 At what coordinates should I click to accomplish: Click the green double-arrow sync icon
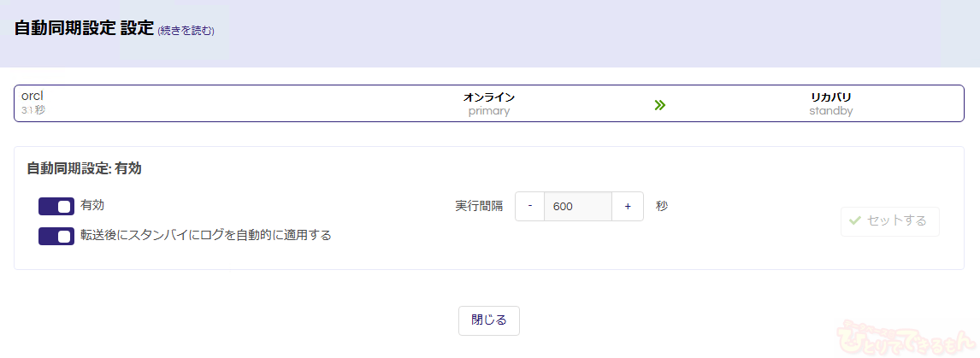tap(659, 105)
